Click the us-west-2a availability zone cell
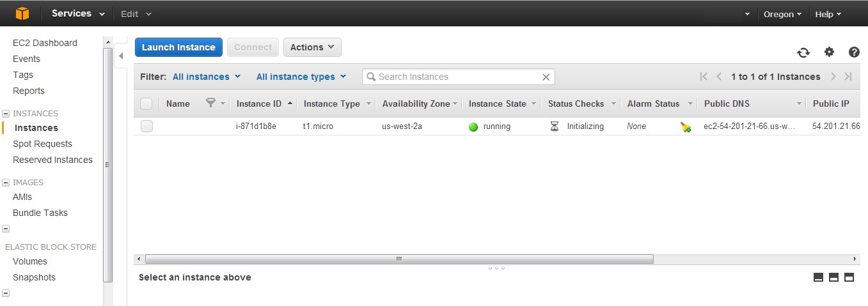This screenshot has width=868, height=306. point(402,126)
